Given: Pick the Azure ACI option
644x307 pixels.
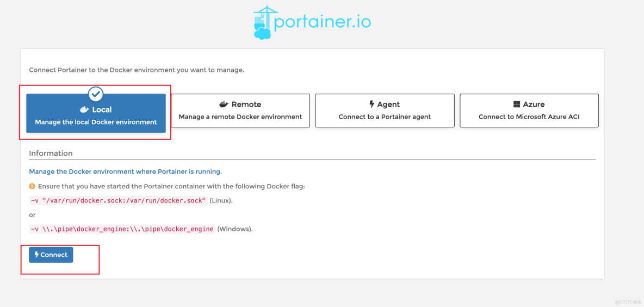Looking at the screenshot, I should 529,110.
